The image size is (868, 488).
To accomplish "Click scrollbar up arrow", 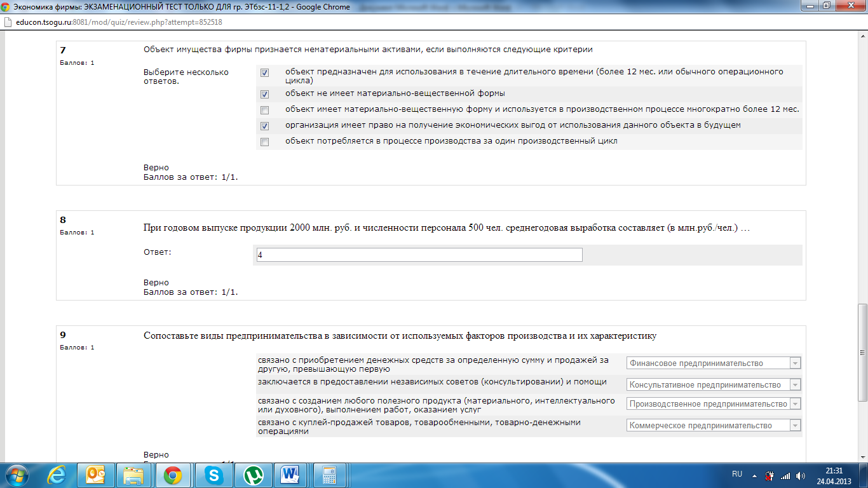I will (862, 37).
